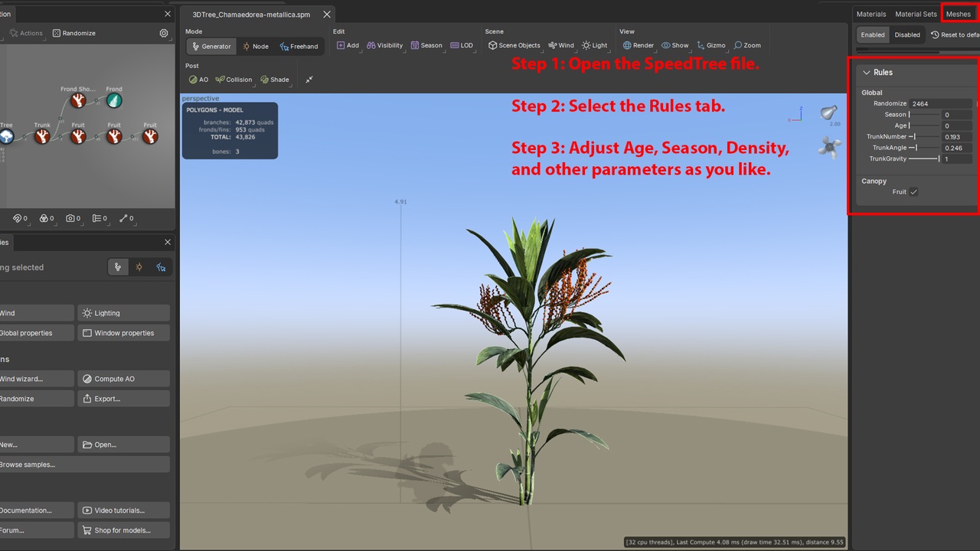
Task: Click the TrunkAngle value field 0.246
Action: coord(957,148)
